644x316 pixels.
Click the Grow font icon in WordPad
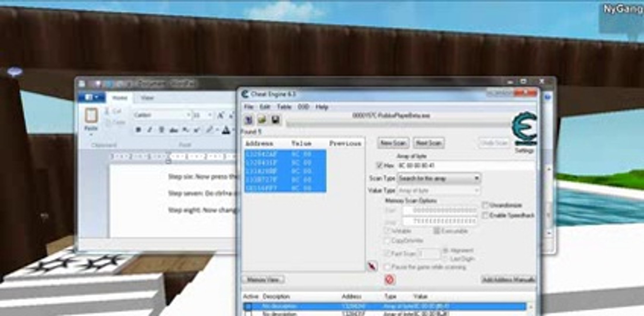point(220,115)
